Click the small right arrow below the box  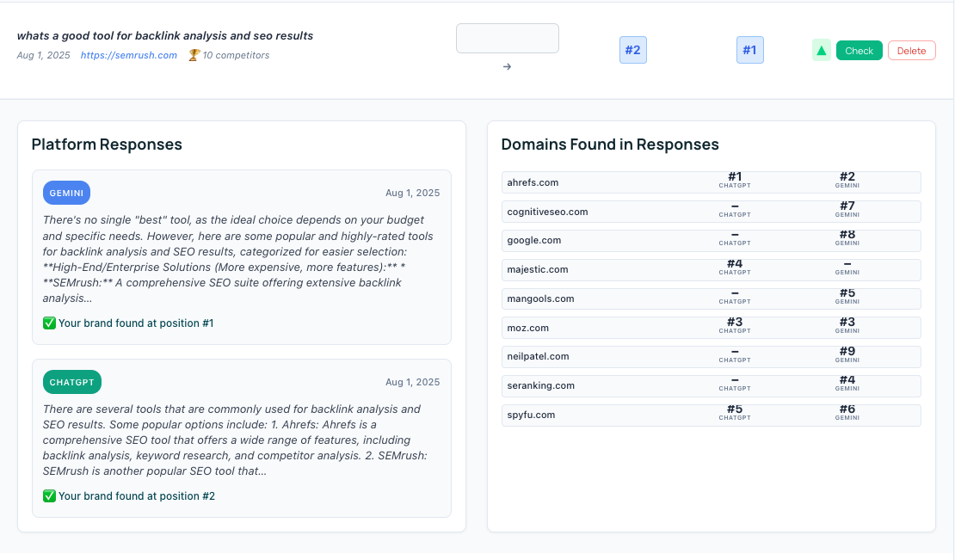507,66
